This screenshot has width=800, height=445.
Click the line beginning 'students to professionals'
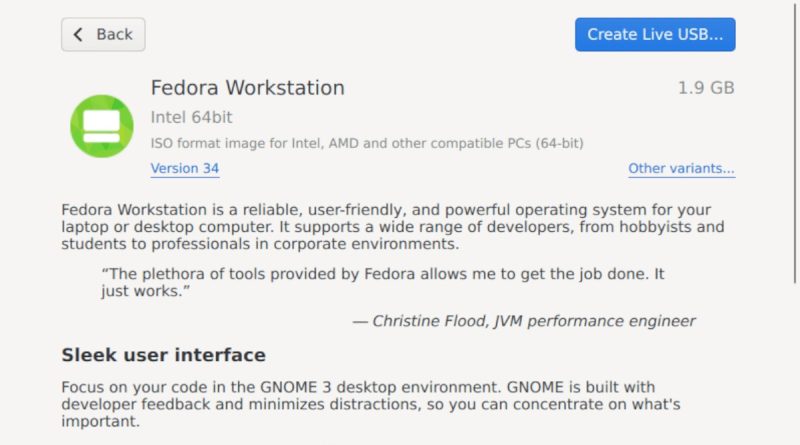[x=260, y=244]
